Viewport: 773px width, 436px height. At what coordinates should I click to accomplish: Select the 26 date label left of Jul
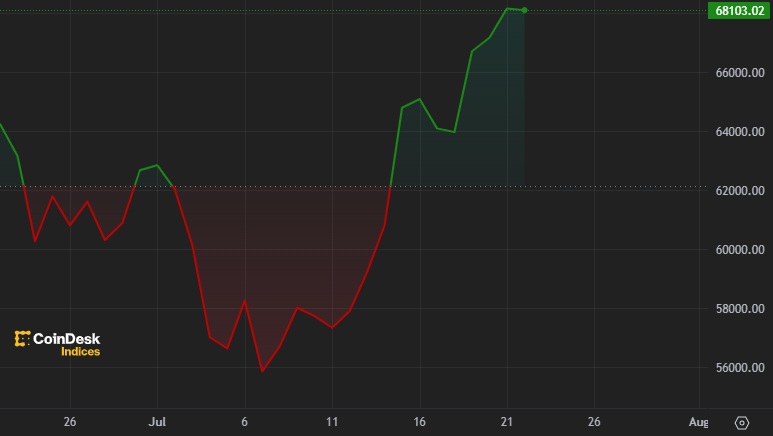click(x=69, y=422)
